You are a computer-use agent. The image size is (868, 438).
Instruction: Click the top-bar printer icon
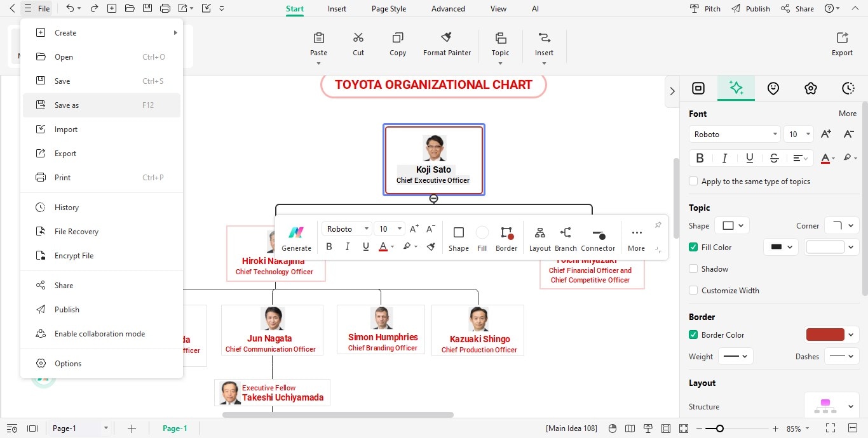click(x=165, y=8)
